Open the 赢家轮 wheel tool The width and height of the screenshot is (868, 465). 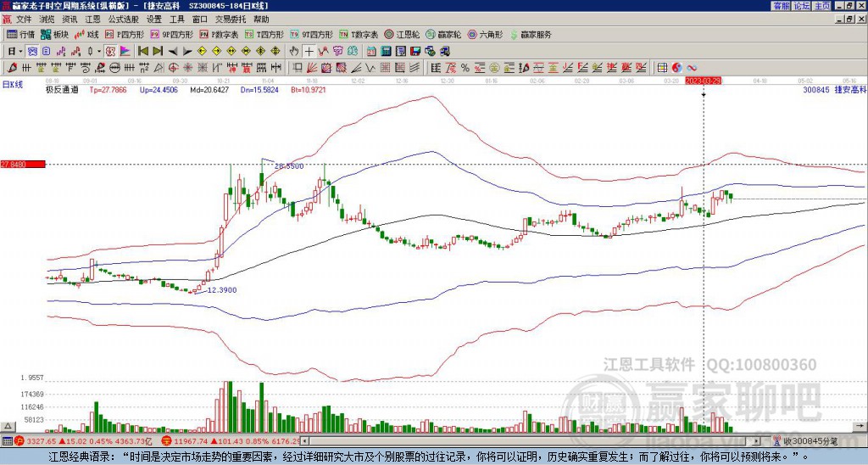(443, 34)
